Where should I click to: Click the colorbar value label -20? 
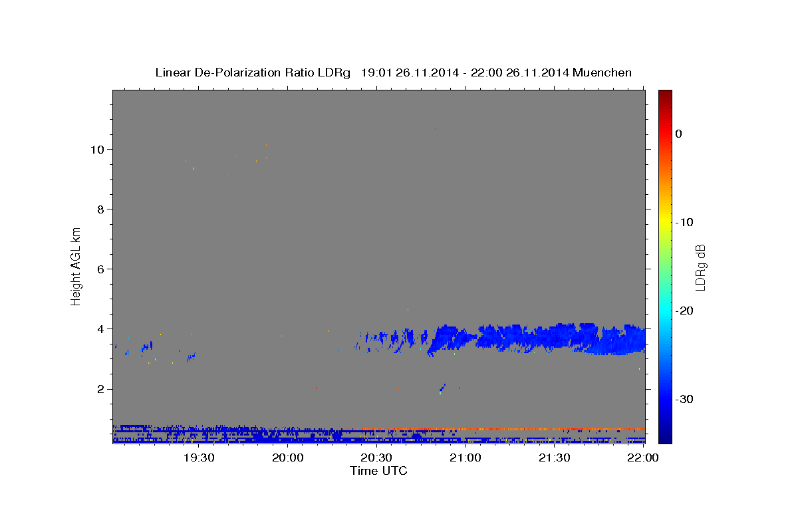684,311
